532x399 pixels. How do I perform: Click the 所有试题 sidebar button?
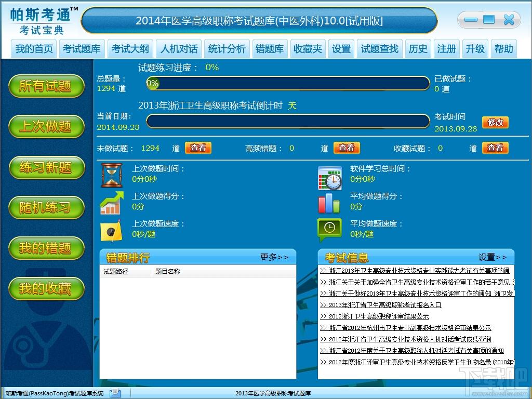[x=46, y=86]
